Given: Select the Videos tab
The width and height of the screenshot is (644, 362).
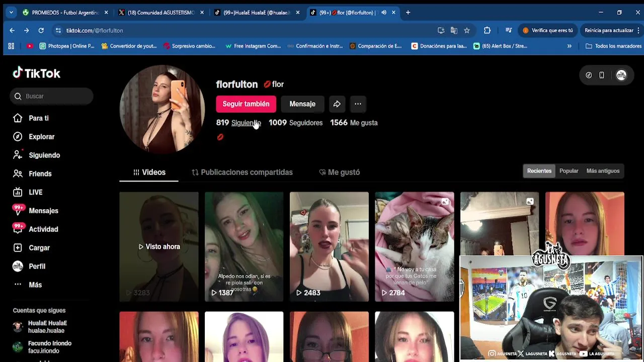Looking at the screenshot, I should [149, 172].
